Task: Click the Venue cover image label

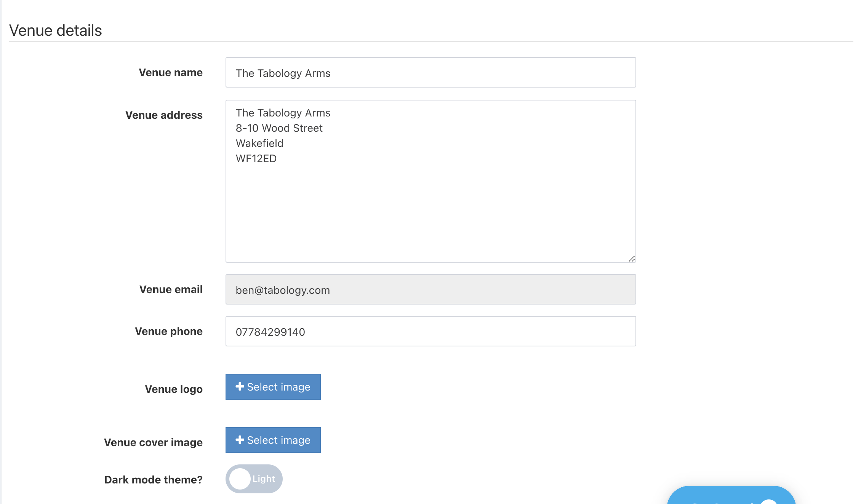Action: (x=153, y=443)
